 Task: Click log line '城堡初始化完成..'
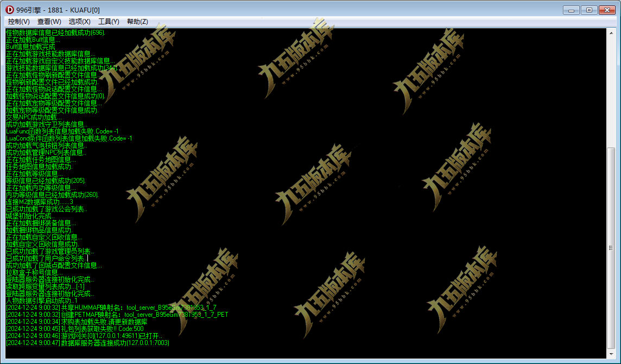(x=30, y=216)
